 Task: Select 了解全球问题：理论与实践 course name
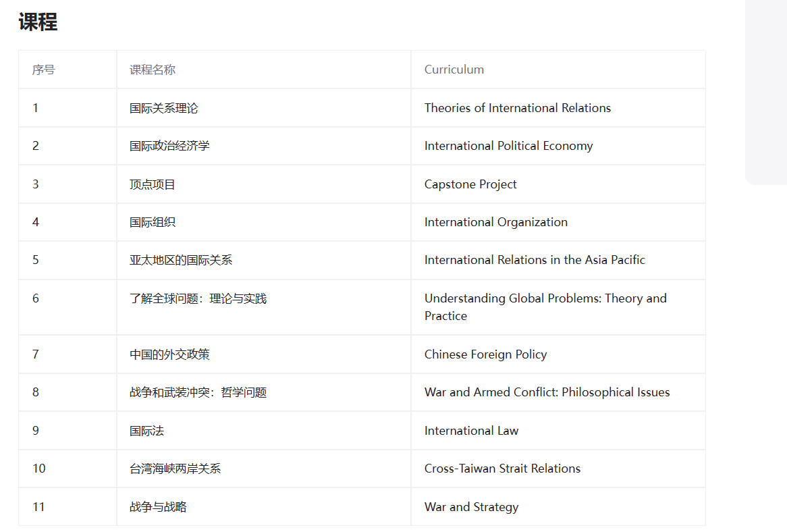click(x=198, y=298)
